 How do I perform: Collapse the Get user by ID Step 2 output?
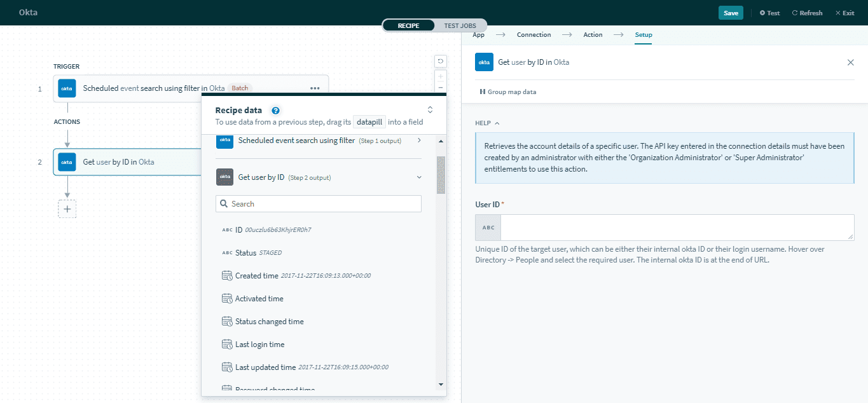pos(418,177)
